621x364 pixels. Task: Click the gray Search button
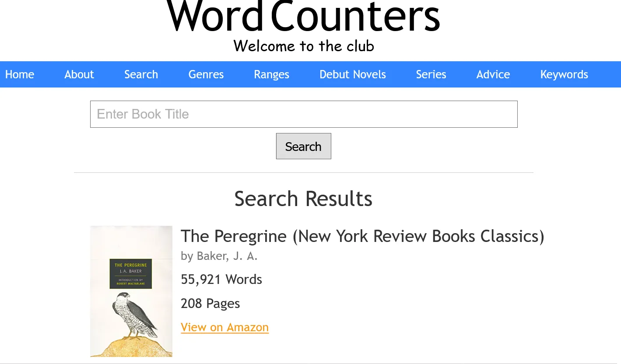click(303, 146)
